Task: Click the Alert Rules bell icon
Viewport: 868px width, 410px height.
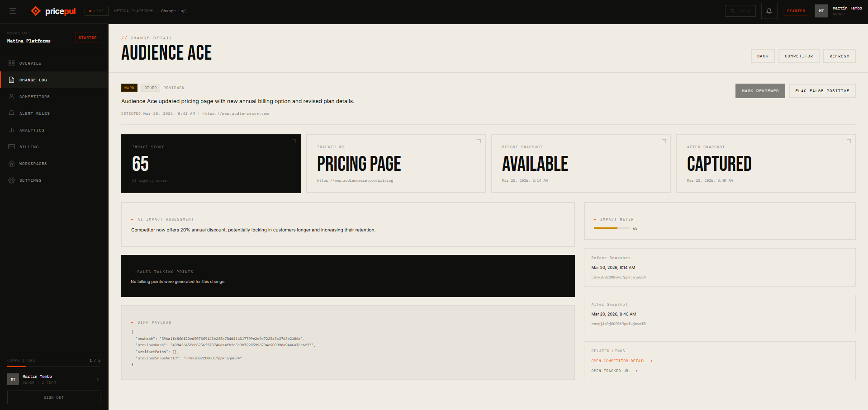Action: [12, 113]
